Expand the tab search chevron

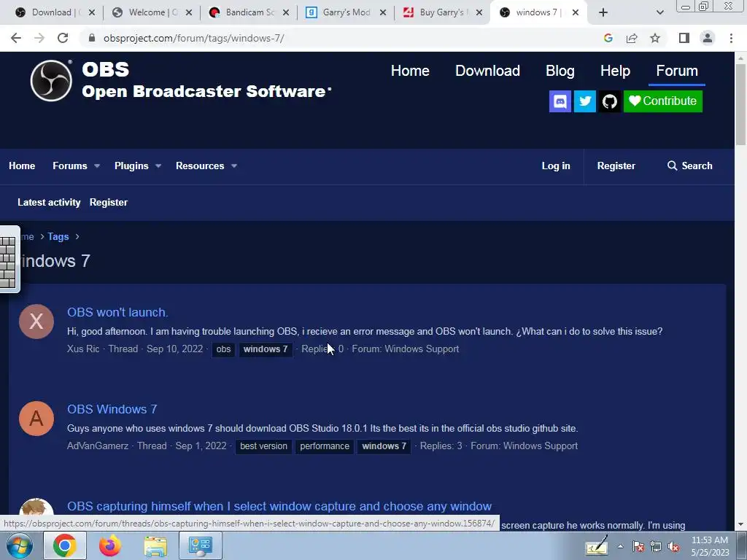tap(659, 12)
